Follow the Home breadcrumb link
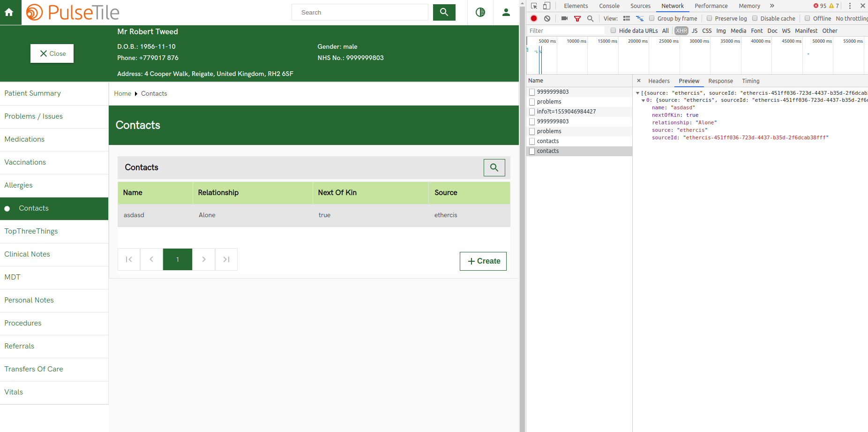Viewport: 868px width, 432px height. tap(122, 93)
